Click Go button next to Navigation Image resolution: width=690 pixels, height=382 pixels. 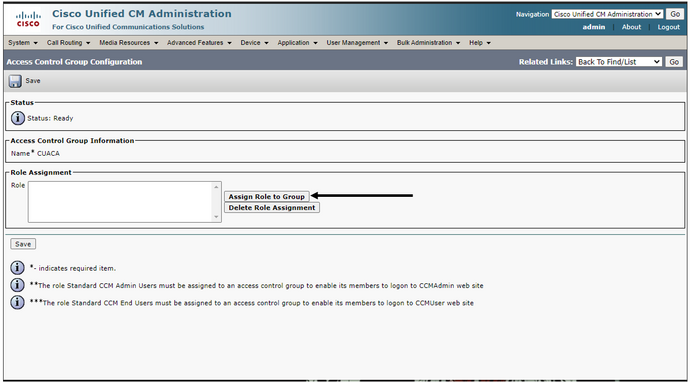point(675,14)
